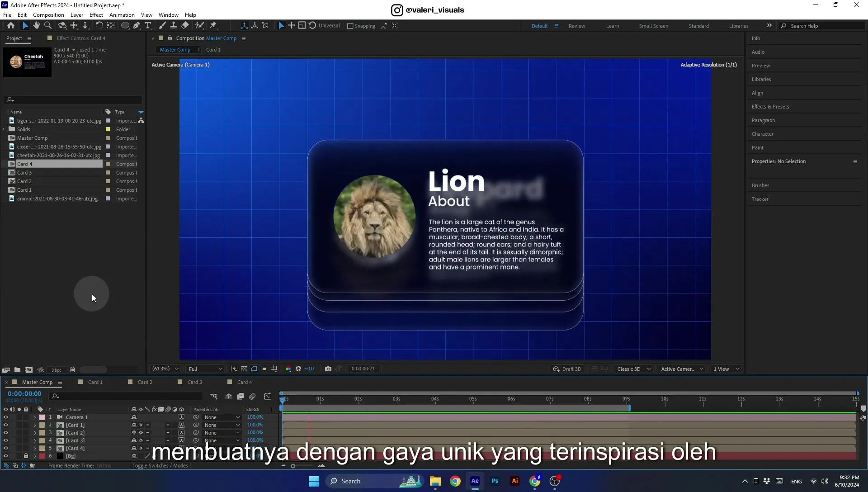Hide the Card 1 layer
Viewport: 868px width, 492px height.
6,425
